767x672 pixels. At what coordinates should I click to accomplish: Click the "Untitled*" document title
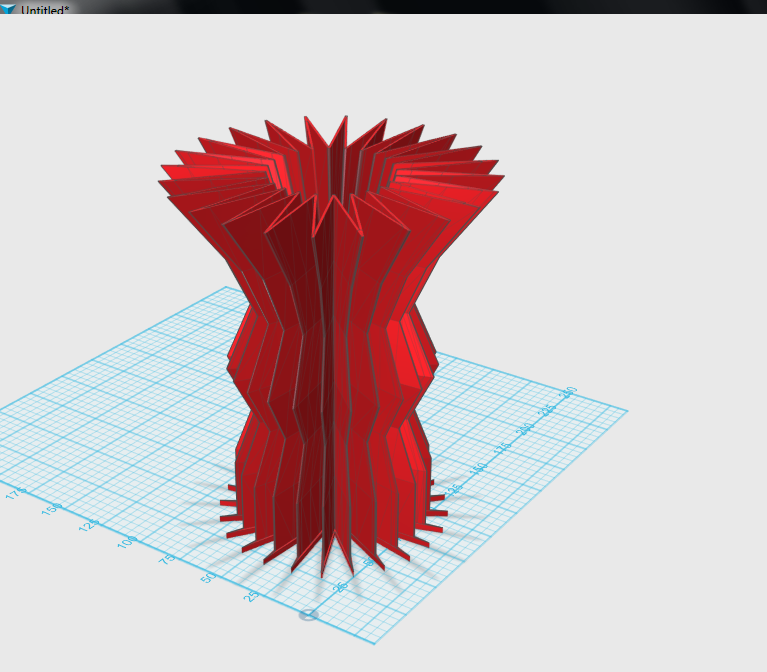pyautogui.click(x=45, y=10)
